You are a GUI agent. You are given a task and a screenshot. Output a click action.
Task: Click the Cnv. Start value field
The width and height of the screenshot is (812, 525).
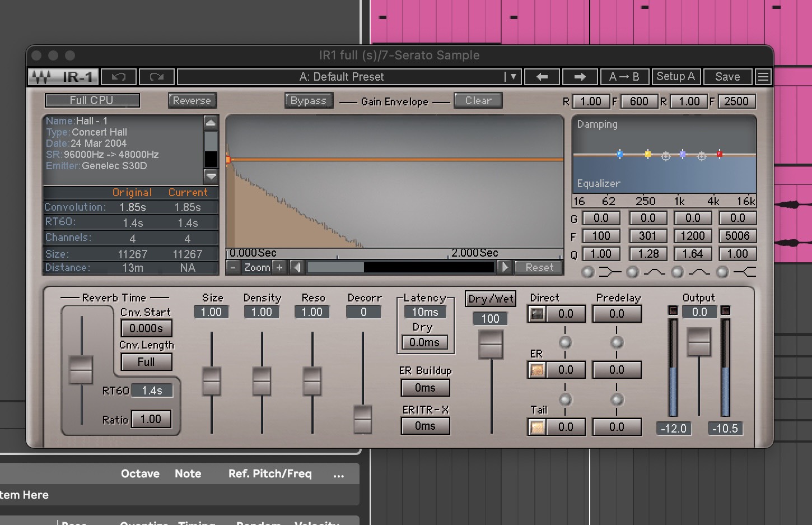(146, 328)
